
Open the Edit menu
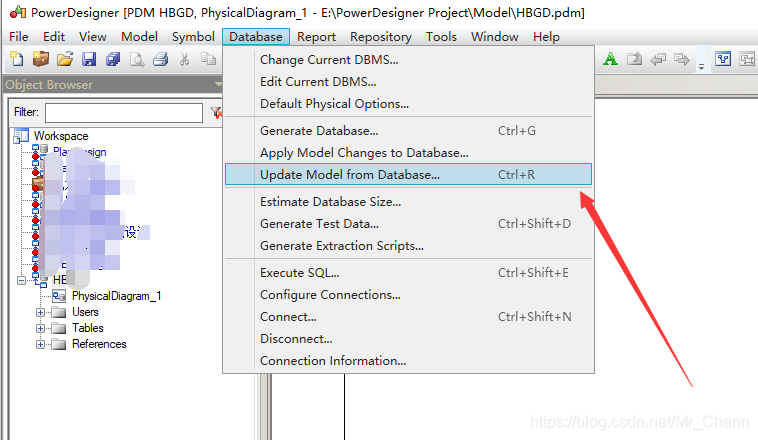pyautogui.click(x=54, y=37)
